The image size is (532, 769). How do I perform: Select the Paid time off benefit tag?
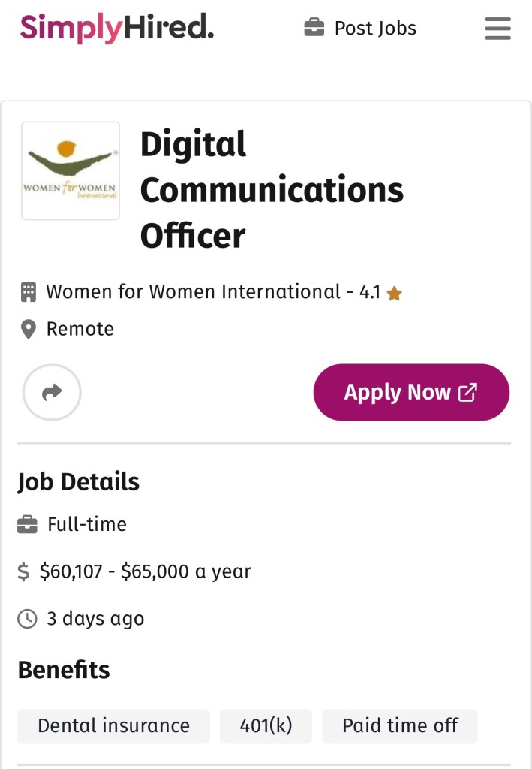coord(400,726)
